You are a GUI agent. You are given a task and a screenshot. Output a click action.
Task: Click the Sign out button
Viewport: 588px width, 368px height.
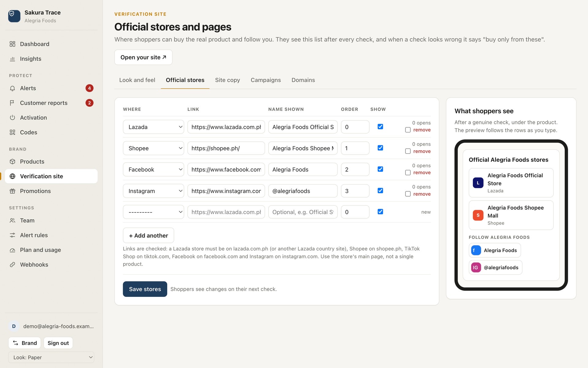[x=58, y=343]
